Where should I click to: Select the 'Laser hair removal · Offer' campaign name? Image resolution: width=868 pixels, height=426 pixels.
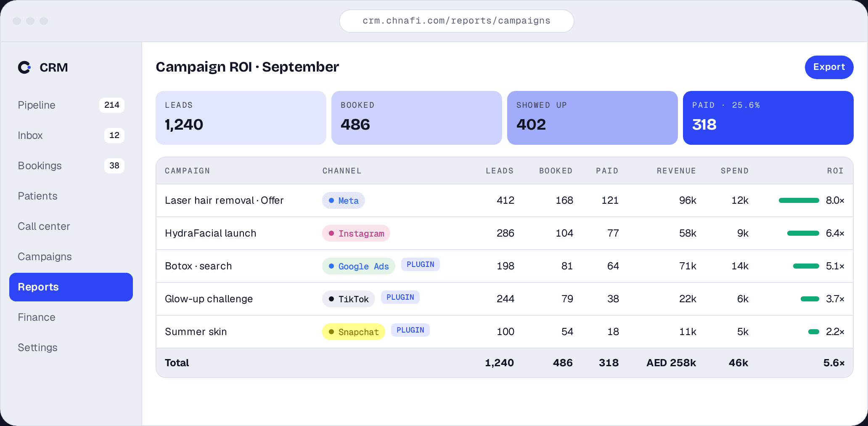tap(224, 200)
